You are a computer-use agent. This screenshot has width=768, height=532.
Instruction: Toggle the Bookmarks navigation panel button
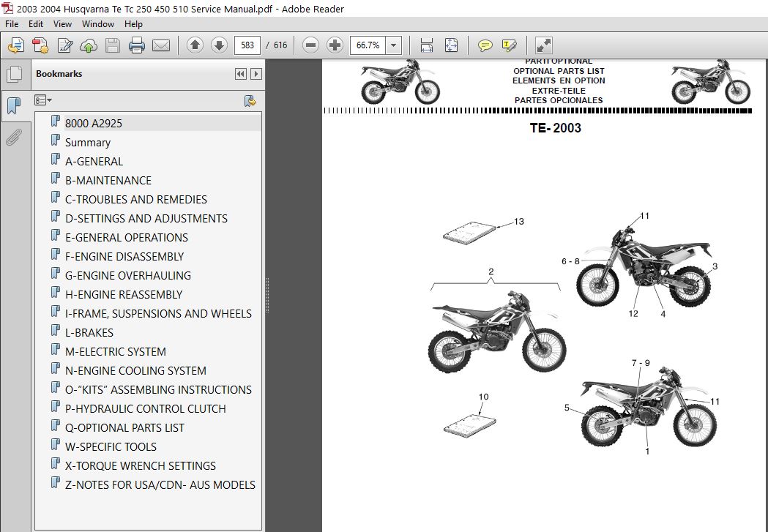pyautogui.click(x=14, y=105)
